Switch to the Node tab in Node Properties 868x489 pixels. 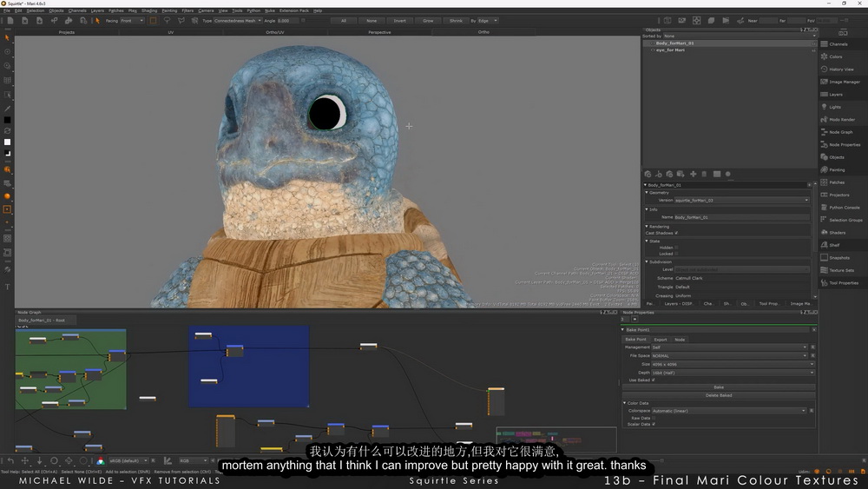680,340
